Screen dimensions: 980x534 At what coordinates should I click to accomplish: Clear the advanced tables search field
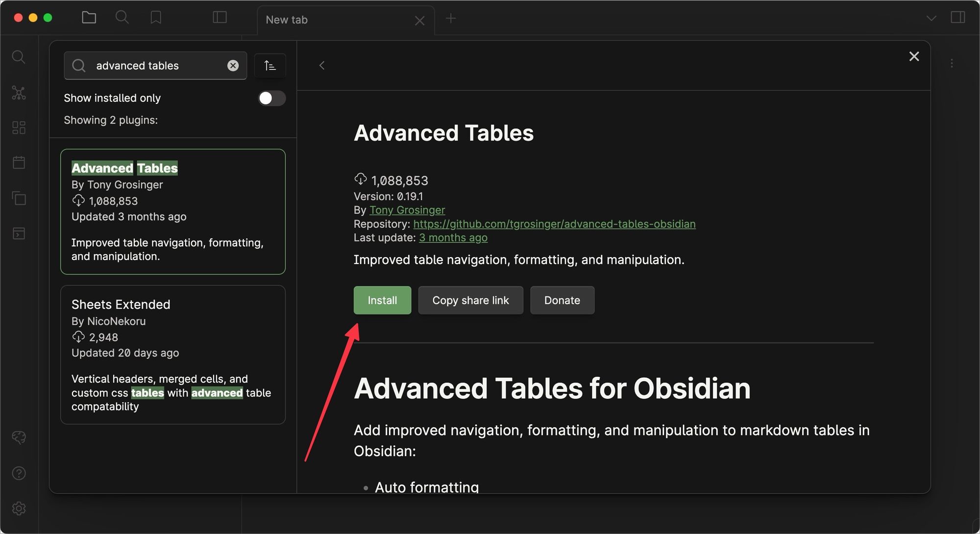233,65
